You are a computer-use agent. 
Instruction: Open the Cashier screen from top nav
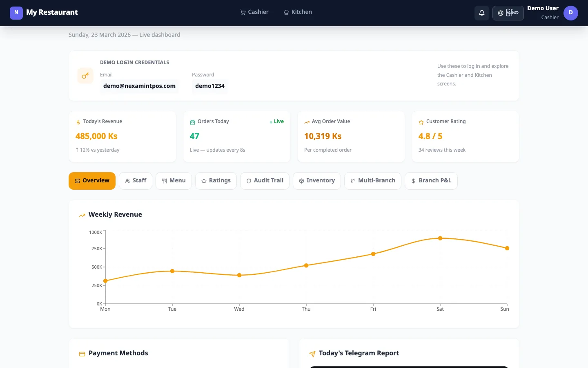pyautogui.click(x=254, y=12)
